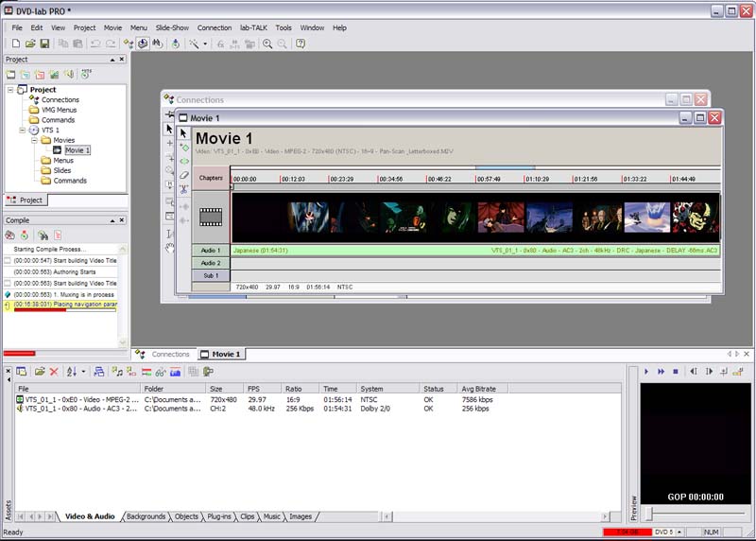Remove asset with the red X icon
Screen dimensions: 756x541
click(54, 372)
